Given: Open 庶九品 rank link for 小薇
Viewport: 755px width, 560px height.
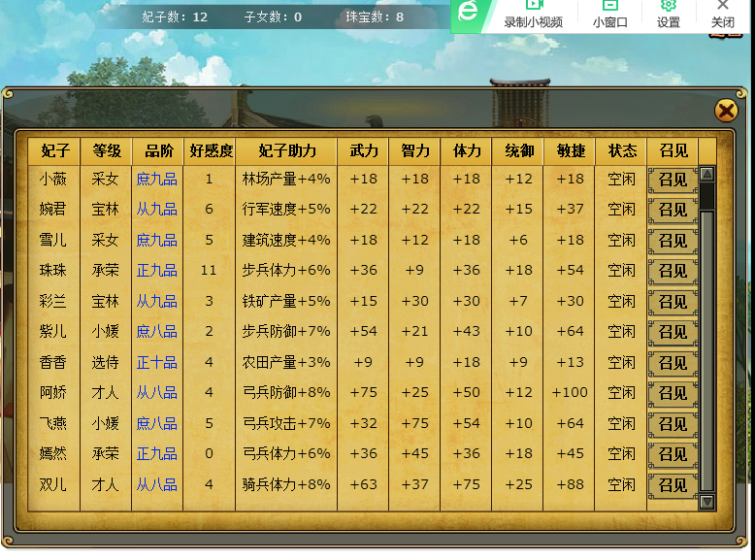Looking at the screenshot, I should [x=156, y=180].
